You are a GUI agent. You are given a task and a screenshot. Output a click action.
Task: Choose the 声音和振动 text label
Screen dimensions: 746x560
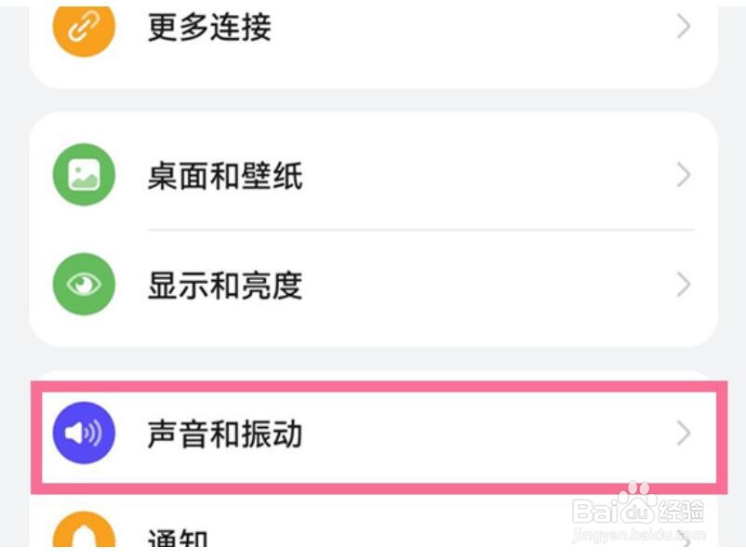coord(224,433)
